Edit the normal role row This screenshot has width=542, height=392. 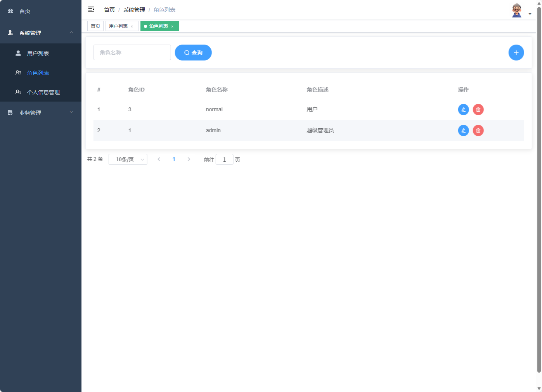point(463,110)
